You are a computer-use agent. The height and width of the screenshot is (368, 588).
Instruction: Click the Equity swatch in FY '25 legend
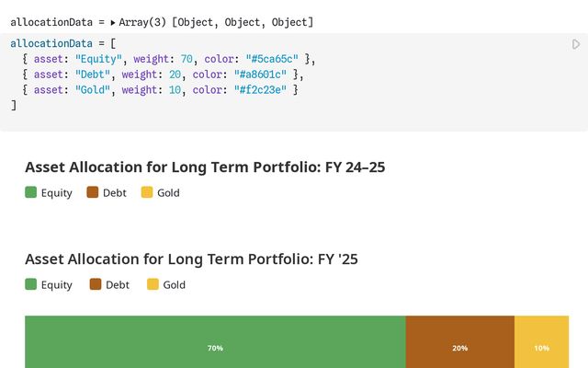click(30, 284)
